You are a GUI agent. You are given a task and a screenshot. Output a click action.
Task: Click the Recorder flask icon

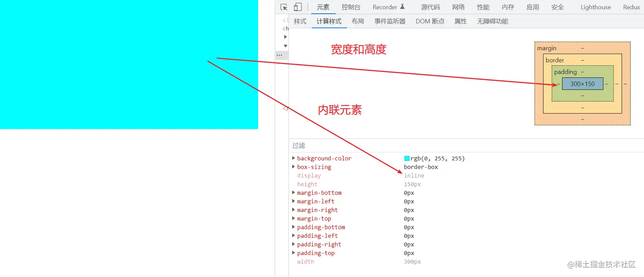point(402,7)
